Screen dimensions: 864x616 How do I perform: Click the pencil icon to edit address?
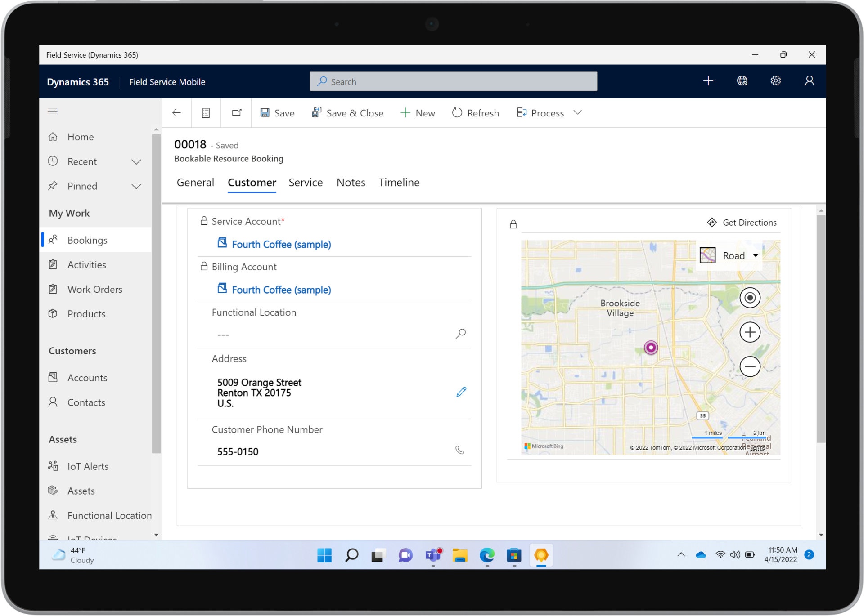click(x=461, y=392)
